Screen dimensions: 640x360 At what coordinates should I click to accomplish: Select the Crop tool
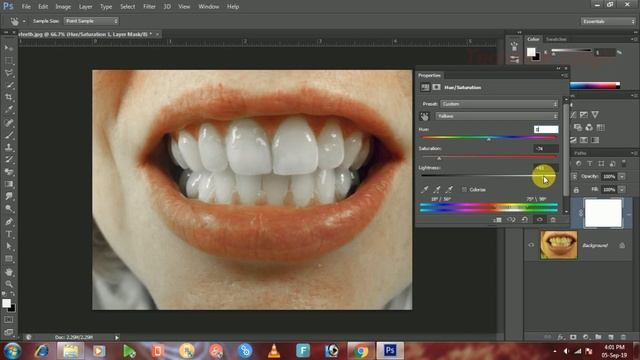point(9,97)
